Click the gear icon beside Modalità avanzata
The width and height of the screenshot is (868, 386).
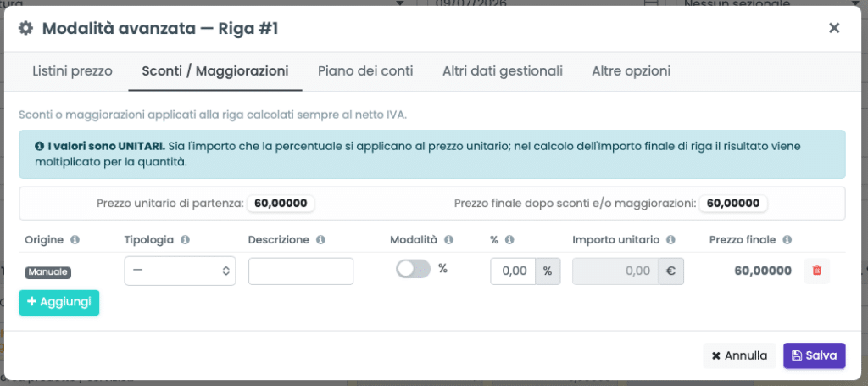click(x=26, y=28)
